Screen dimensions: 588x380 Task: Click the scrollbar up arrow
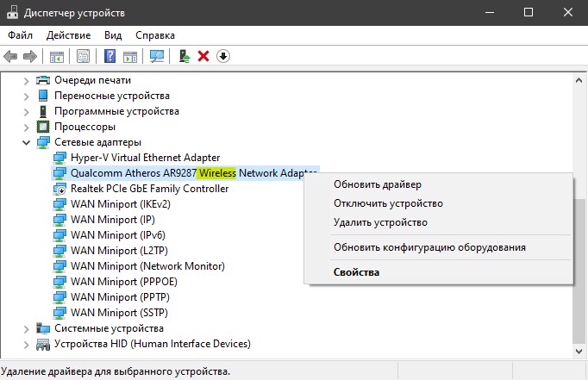tap(579, 80)
